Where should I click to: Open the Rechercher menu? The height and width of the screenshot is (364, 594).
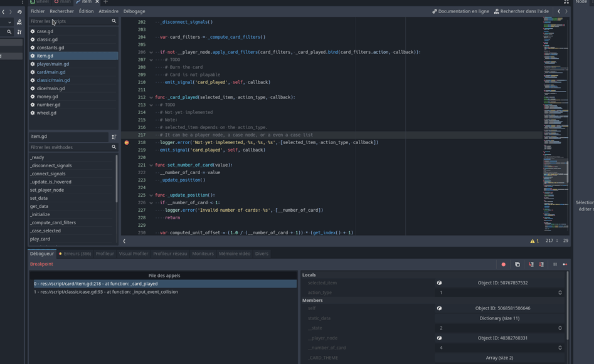pyautogui.click(x=61, y=11)
